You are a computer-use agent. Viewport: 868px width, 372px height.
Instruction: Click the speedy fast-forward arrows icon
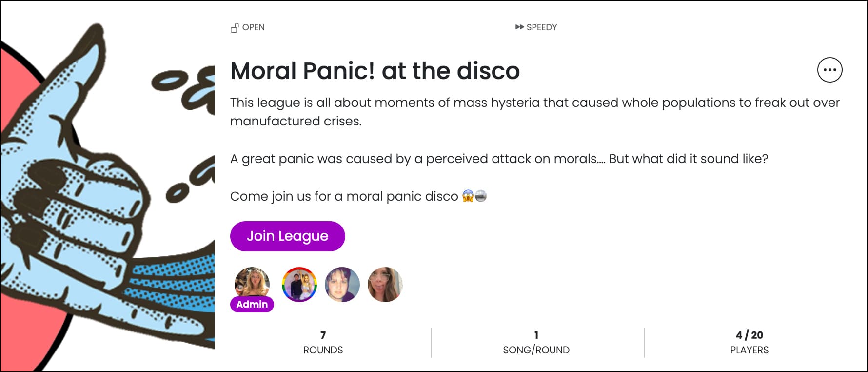pos(519,27)
